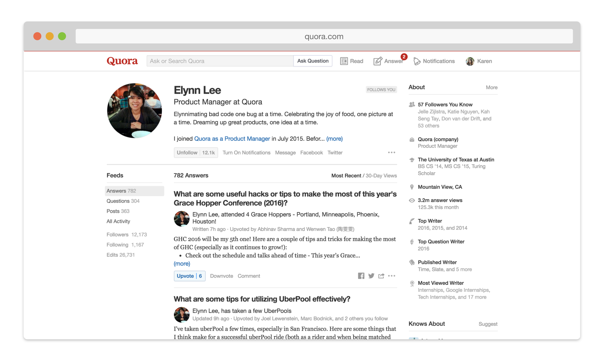Image resolution: width=604 pixels, height=364 pixels.
Task: Open Elynn Lee's large profile photo
Action: coord(134,110)
